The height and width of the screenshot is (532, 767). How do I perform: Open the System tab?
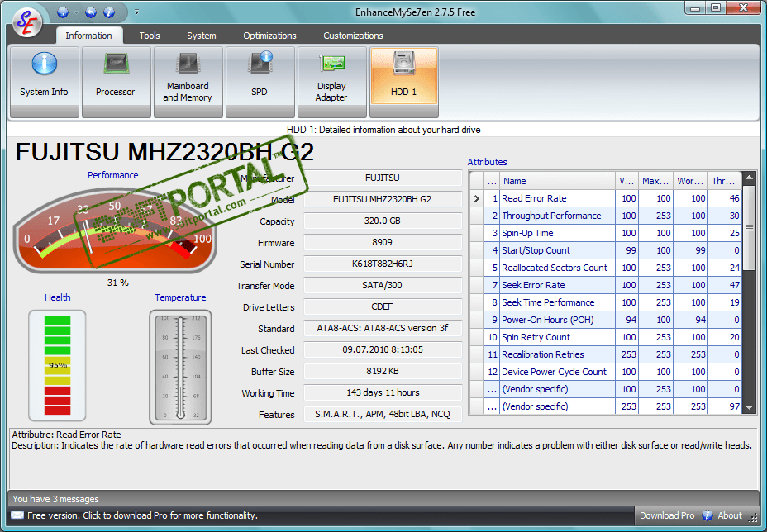point(202,36)
